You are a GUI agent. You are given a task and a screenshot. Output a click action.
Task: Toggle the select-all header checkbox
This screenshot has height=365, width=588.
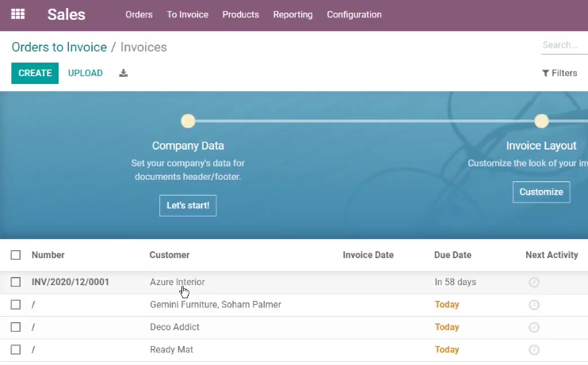point(16,255)
